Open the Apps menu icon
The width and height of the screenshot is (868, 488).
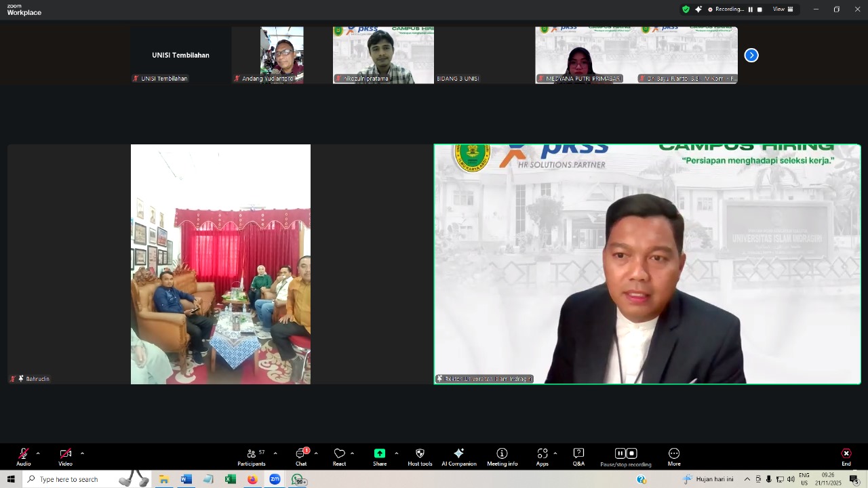(542, 457)
